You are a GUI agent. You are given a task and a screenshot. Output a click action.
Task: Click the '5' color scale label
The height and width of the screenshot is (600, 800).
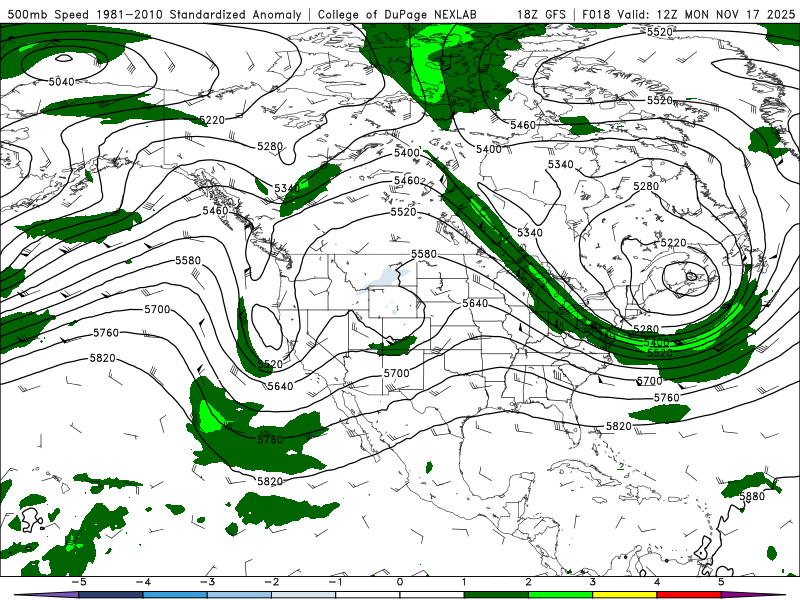pyautogui.click(x=721, y=582)
